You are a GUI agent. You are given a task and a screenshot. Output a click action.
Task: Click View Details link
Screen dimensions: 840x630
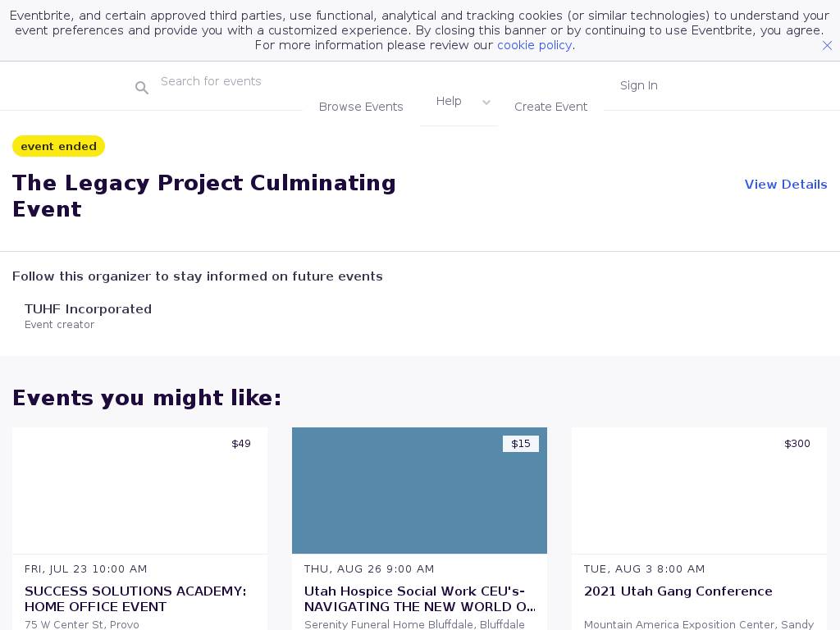(x=785, y=185)
